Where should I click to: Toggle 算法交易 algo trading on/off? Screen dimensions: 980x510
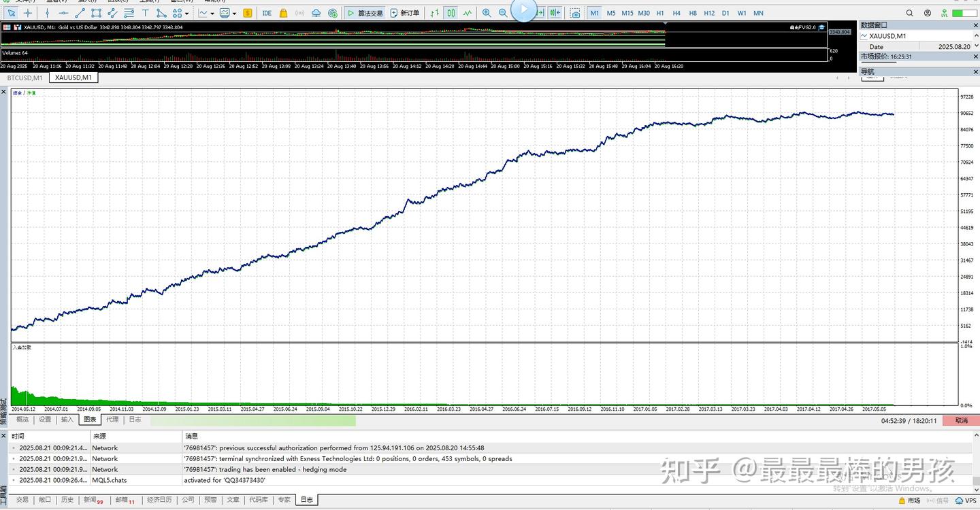(x=365, y=13)
